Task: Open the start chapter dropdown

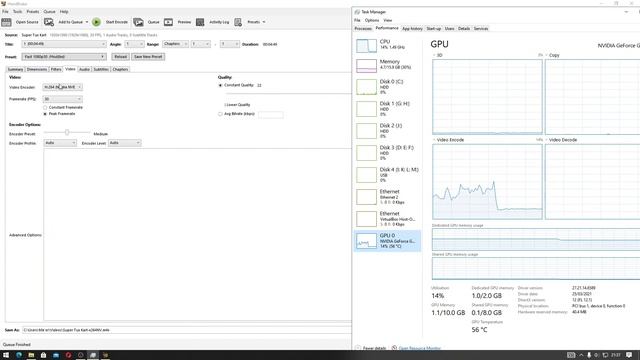Action: coord(200,44)
